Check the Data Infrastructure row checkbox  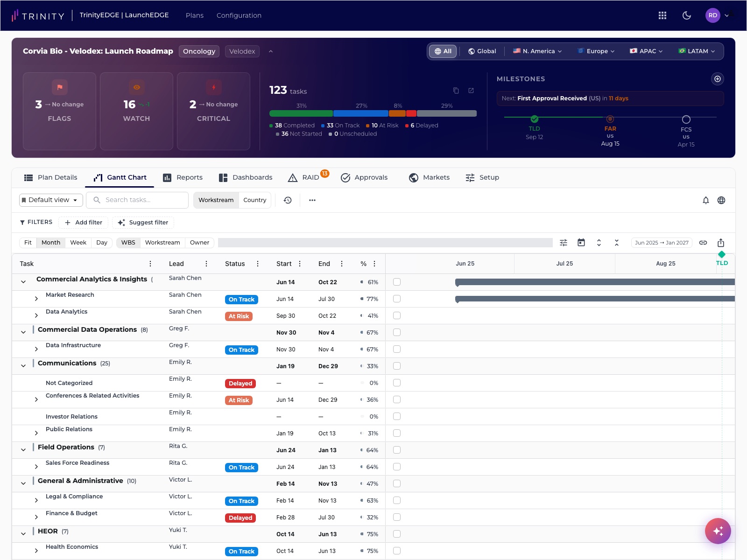pos(397,349)
